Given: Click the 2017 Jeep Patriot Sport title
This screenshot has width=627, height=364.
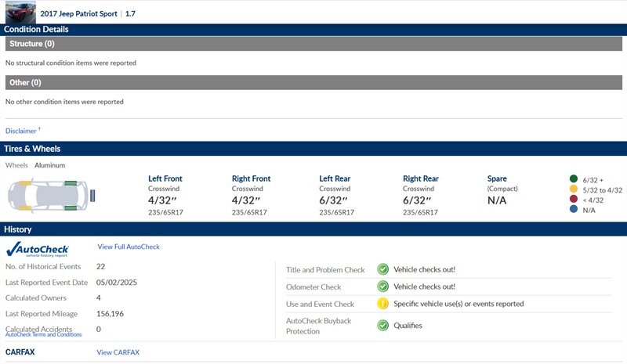Looking at the screenshot, I should coord(79,13).
